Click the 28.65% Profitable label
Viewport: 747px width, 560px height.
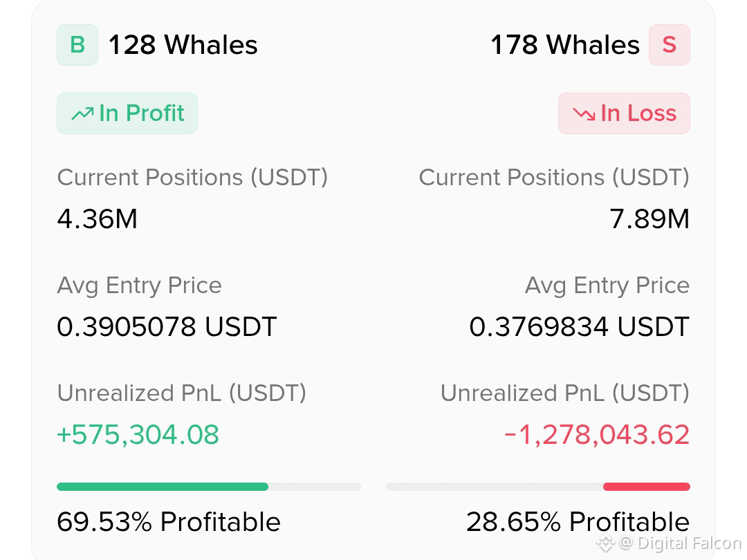pyautogui.click(x=578, y=522)
